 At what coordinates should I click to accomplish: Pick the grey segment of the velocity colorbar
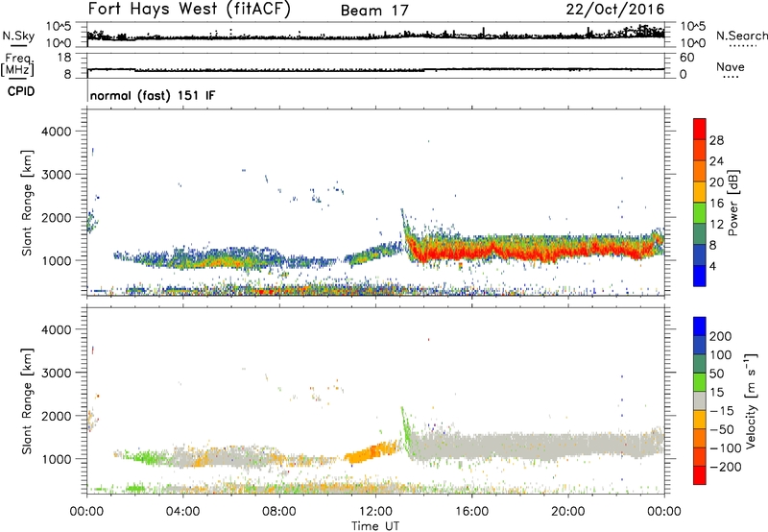pyautogui.click(x=700, y=401)
